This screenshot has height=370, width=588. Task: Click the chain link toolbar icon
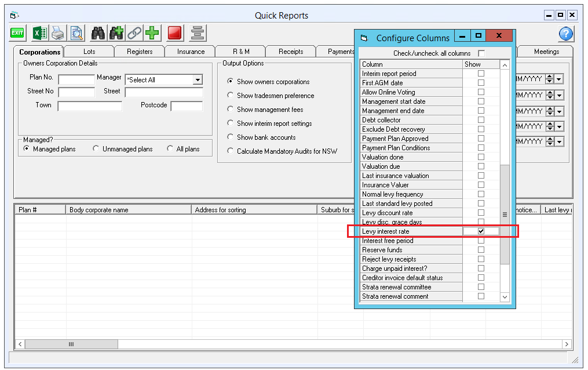134,33
